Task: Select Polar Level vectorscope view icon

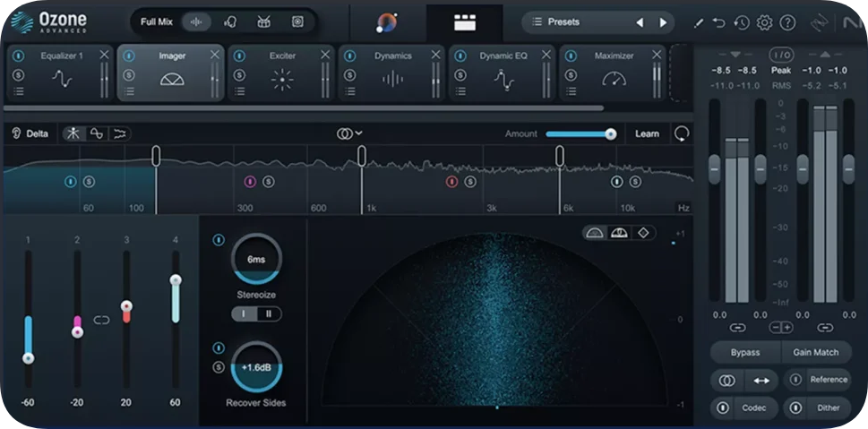Action: (619, 233)
